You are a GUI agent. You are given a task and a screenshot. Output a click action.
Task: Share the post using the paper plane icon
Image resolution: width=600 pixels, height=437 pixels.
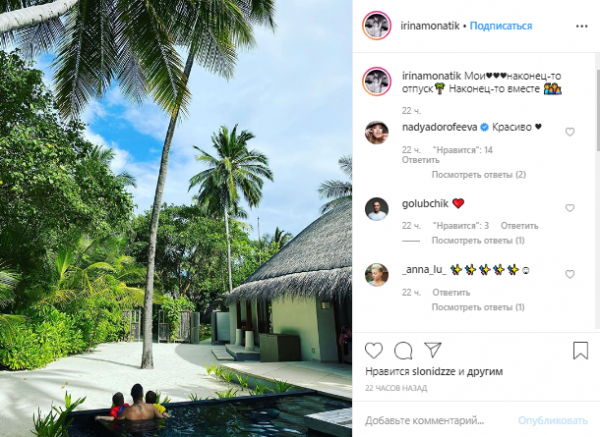433,350
